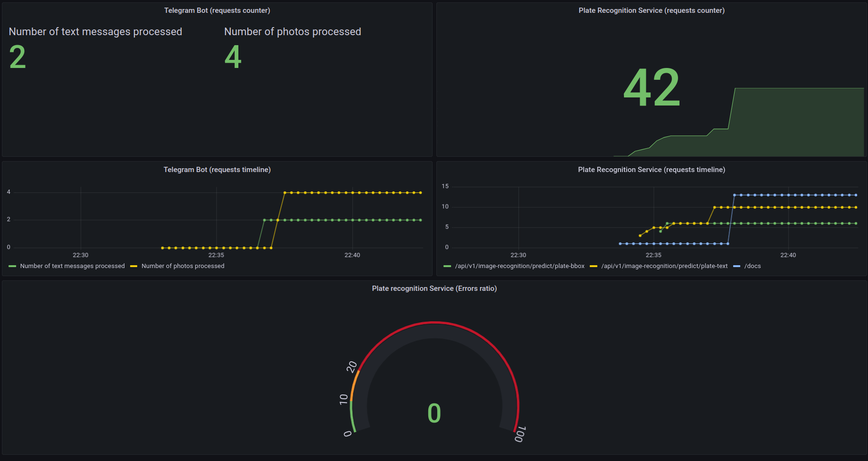Click y-axis label 15 on Plate Recognition timeline

[x=445, y=186]
